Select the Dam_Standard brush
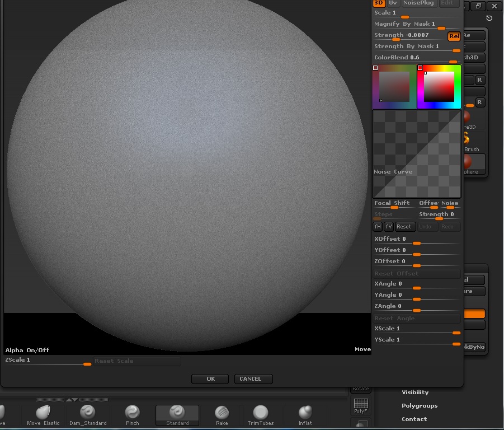504x430 pixels. coord(88,415)
